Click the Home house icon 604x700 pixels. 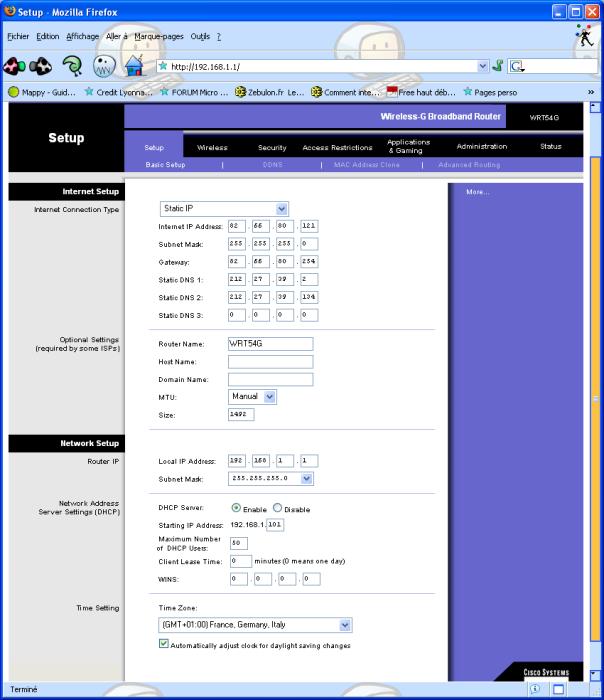pyautogui.click(x=134, y=65)
